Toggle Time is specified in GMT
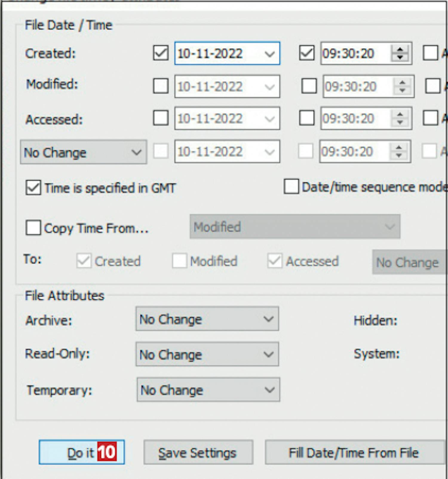The height and width of the screenshot is (479, 448). click(x=33, y=188)
